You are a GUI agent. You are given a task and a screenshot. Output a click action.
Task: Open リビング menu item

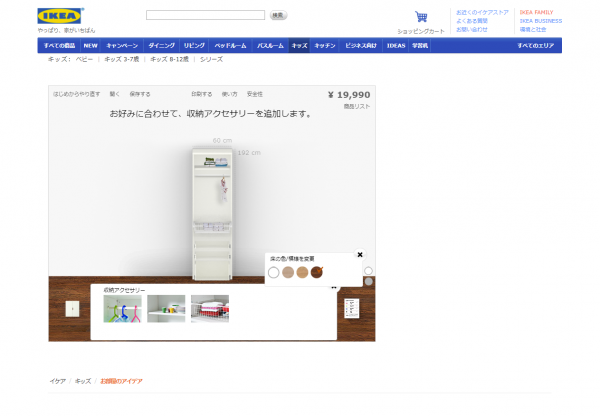194,46
